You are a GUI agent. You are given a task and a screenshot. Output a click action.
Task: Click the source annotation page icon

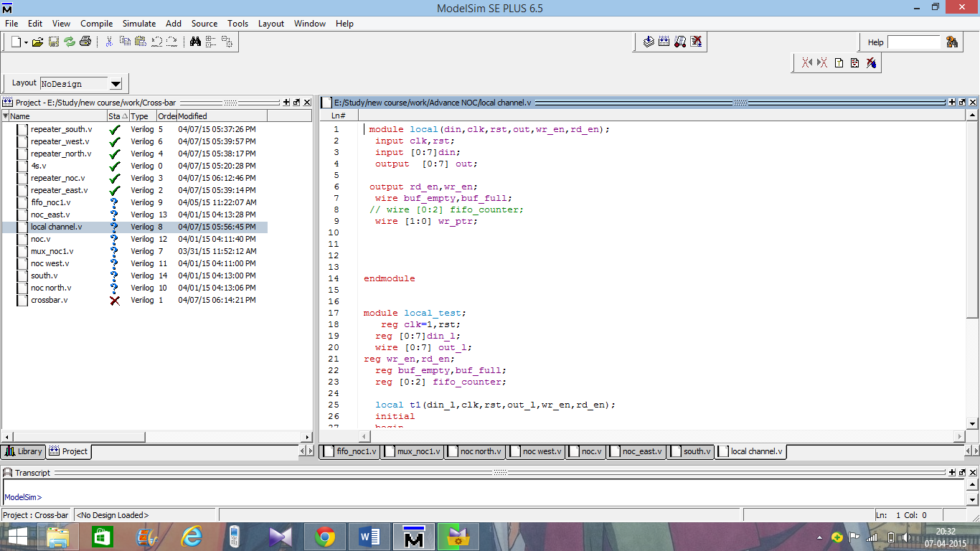coord(854,62)
